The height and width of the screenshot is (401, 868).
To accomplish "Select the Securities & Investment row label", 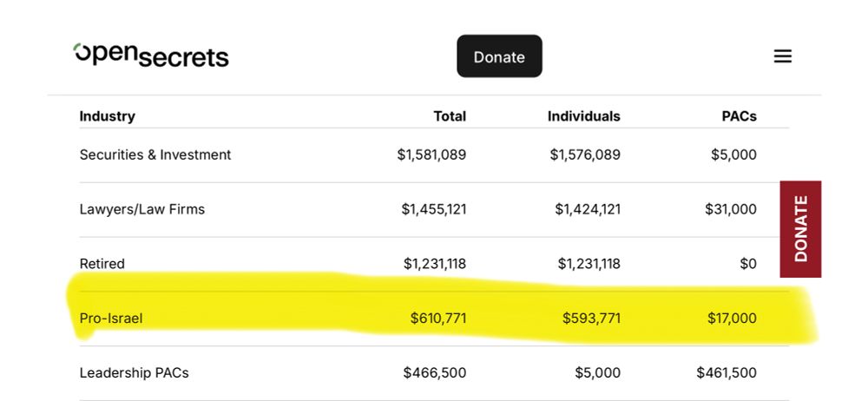I will pos(155,154).
